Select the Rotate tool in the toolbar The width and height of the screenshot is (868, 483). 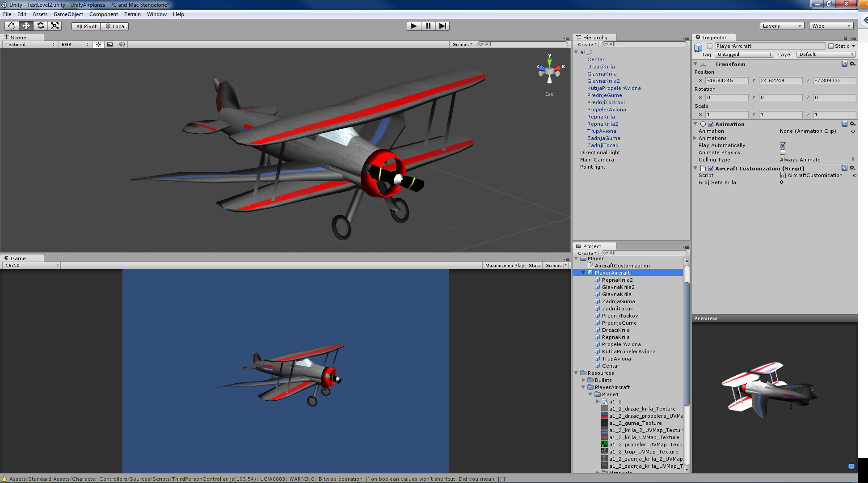point(40,26)
